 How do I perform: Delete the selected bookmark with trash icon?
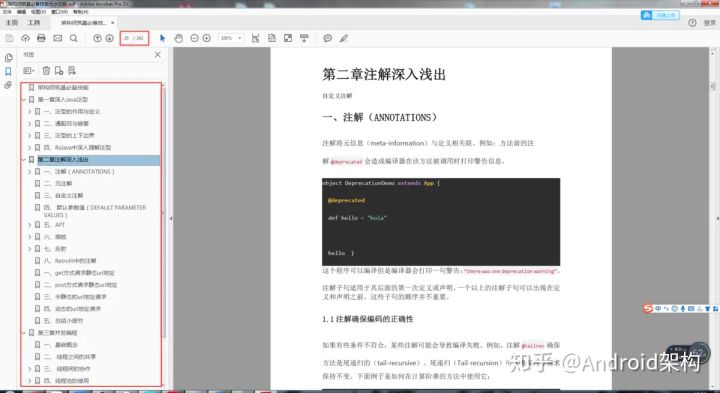[46, 71]
